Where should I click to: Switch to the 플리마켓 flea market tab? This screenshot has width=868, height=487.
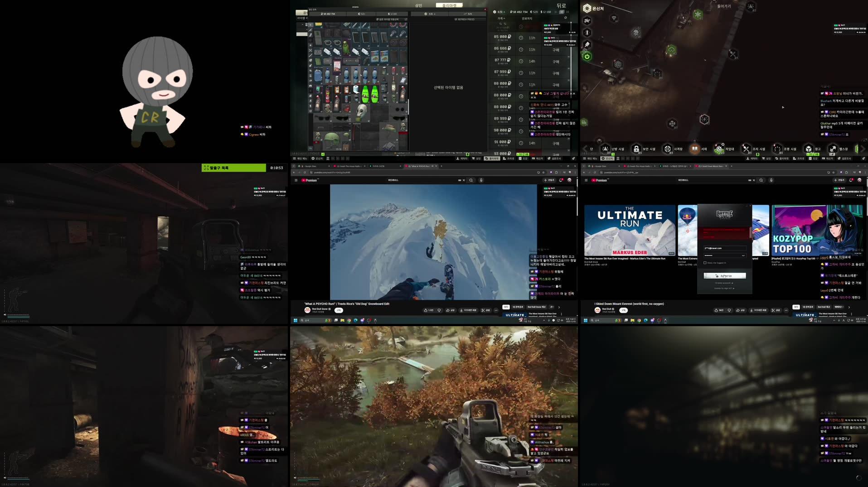pyautogui.click(x=449, y=5)
